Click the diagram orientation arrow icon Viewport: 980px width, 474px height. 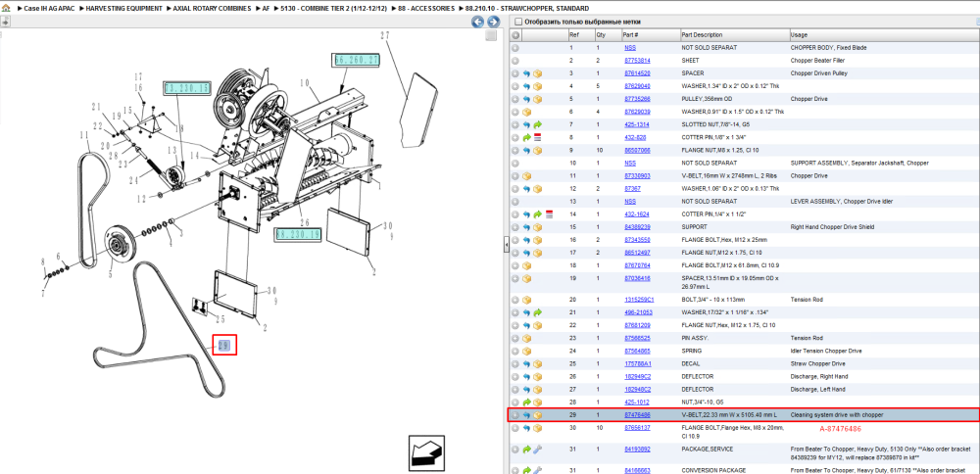pyautogui.click(x=426, y=452)
